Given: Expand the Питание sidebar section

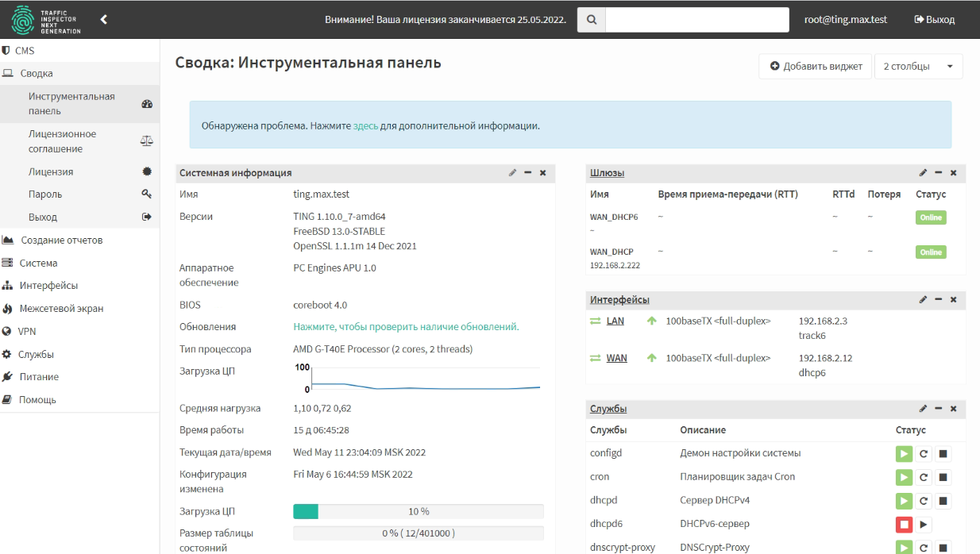Looking at the screenshot, I should pyautogui.click(x=79, y=377).
